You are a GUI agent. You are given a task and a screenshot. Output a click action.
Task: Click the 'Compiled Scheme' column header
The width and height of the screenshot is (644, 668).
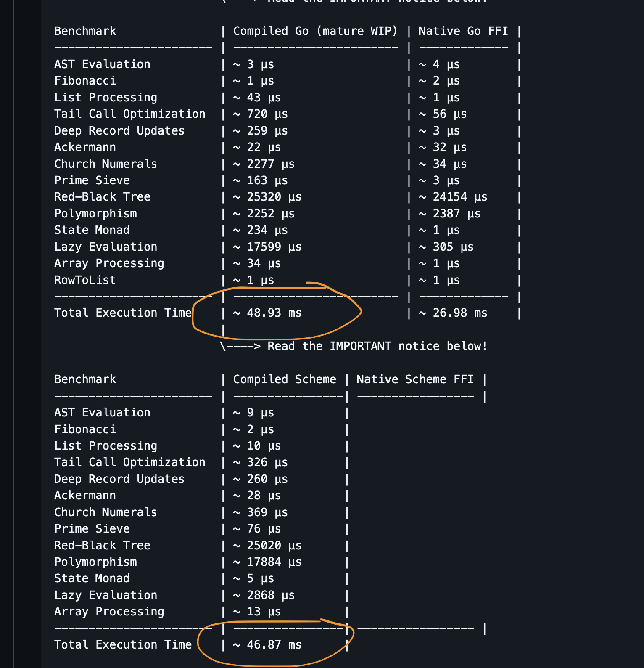pyautogui.click(x=285, y=379)
